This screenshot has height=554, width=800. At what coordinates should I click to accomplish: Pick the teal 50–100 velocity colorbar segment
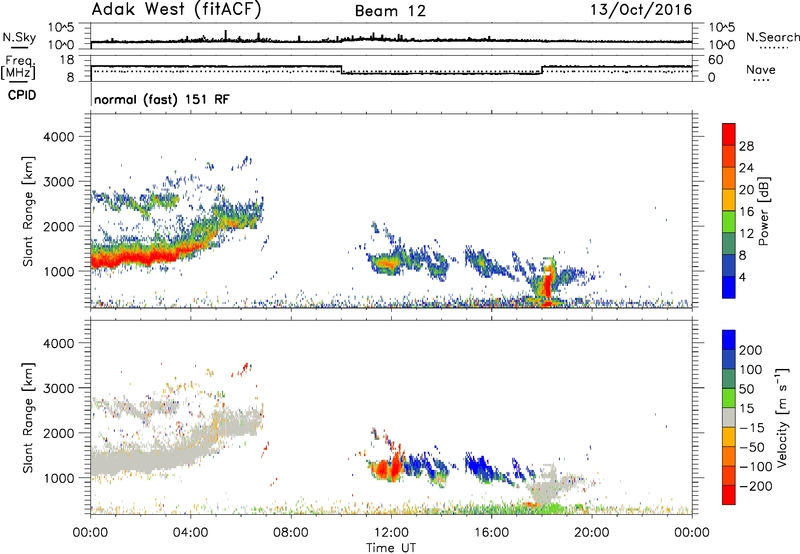coord(729,379)
